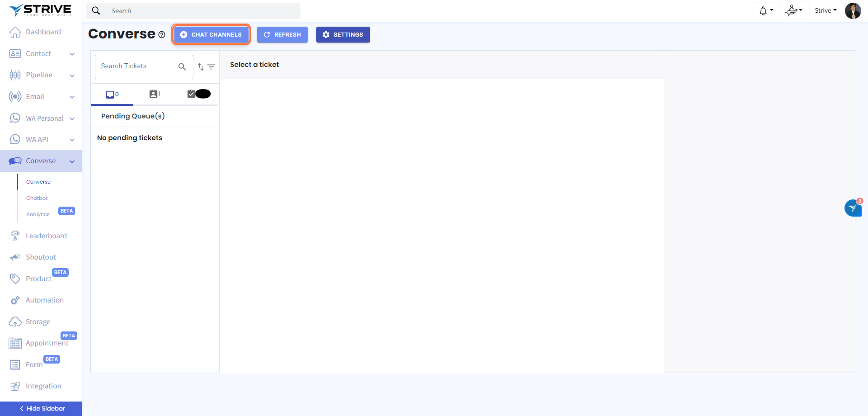The width and height of the screenshot is (868, 416).
Task: Click the notification bell icon
Action: click(763, 11)
